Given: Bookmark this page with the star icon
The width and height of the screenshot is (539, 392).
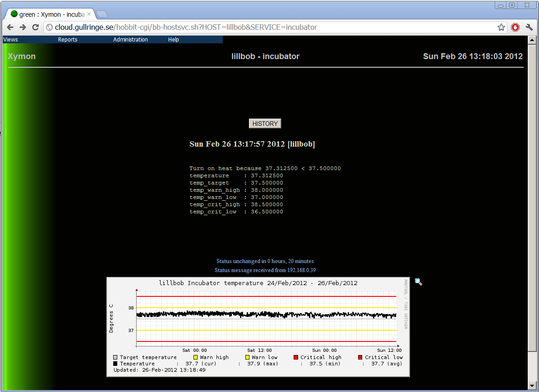Looking at the screenshot, I should (502, 27).
